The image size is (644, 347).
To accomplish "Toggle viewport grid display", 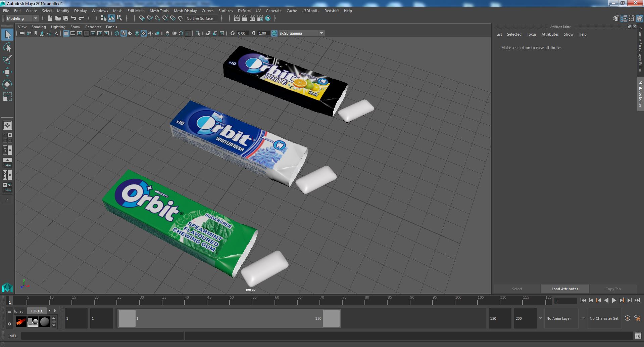I will 66,33.
